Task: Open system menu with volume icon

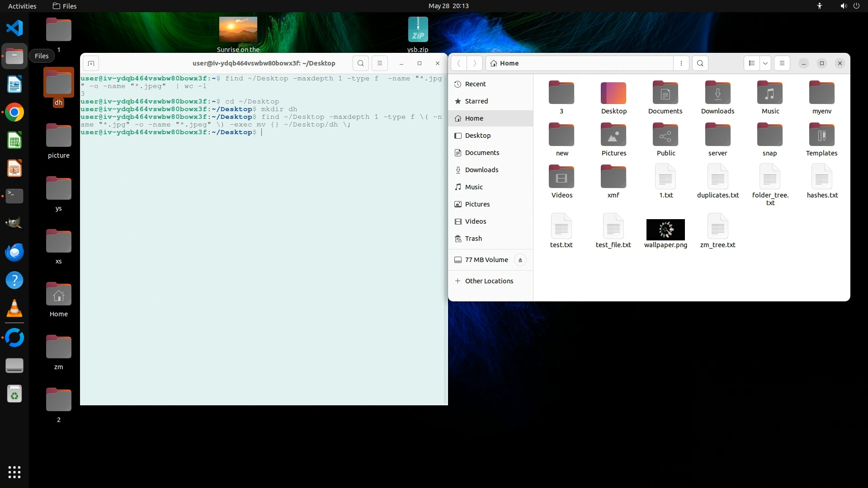Action: [x=843, y=6]
